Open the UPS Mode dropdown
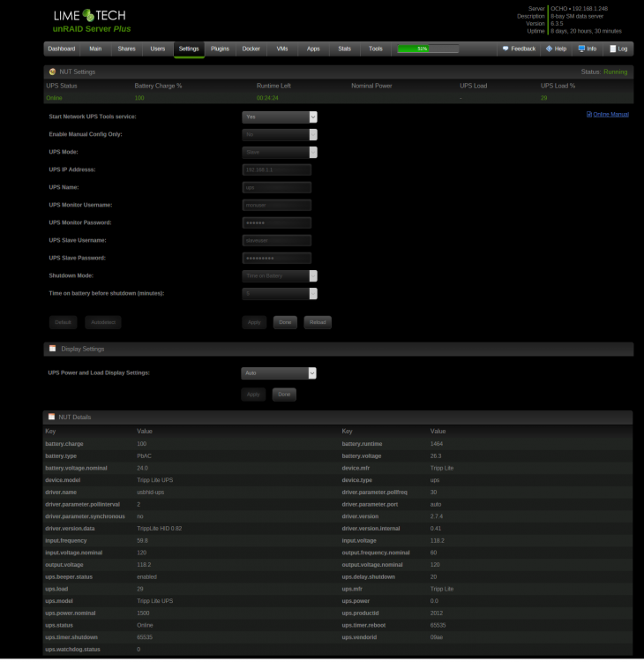Screen dimensions: 644x662 coord(280,153)
